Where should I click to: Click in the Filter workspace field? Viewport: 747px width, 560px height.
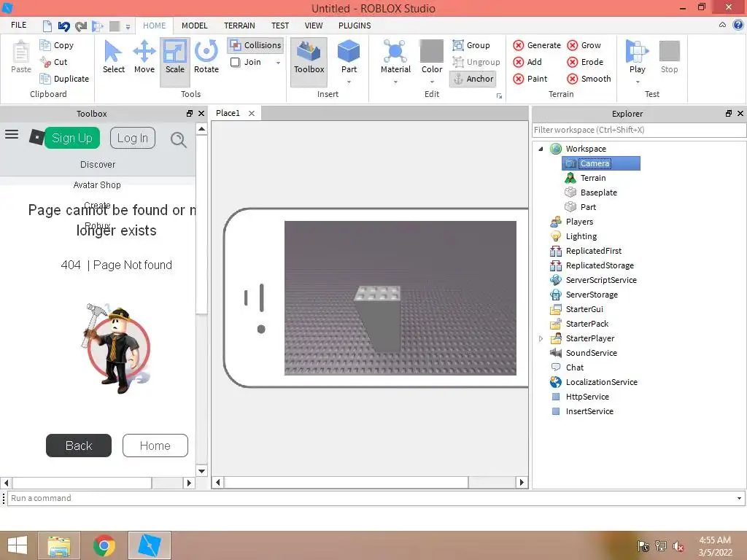coord(638,130)
